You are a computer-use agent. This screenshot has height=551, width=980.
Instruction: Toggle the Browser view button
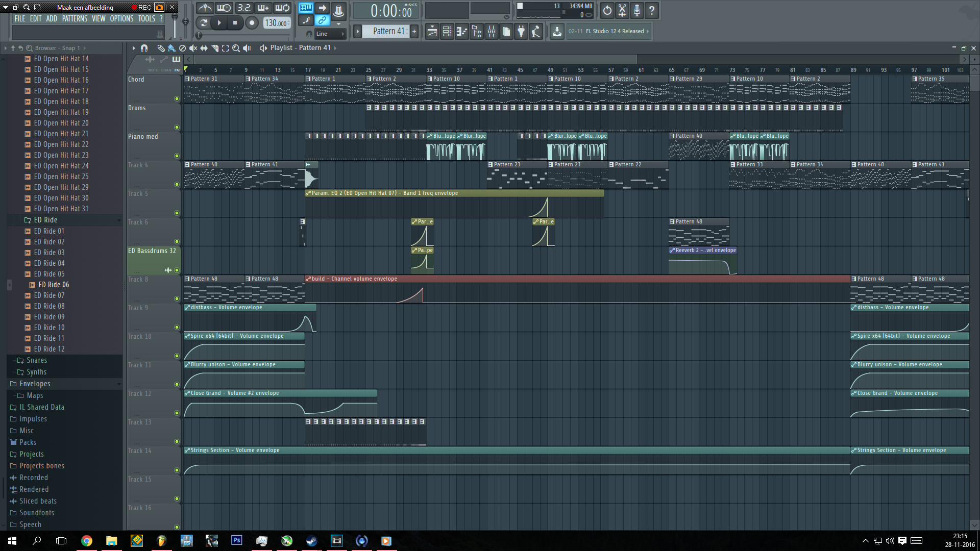(477, 32)
